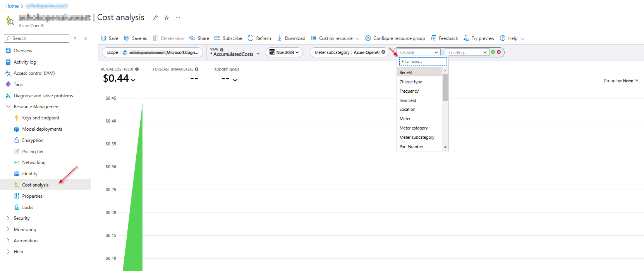Select Benefit in filter list

point(419,72)
